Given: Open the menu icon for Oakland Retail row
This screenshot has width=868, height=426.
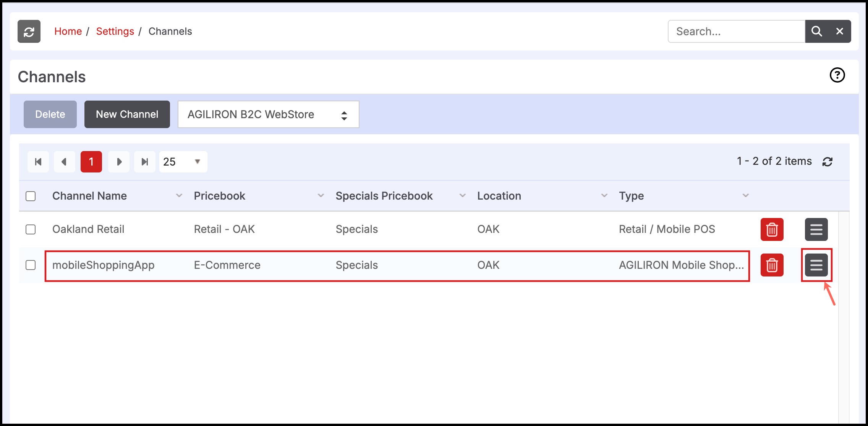Looking at the screenshot, I should [816, 229].
